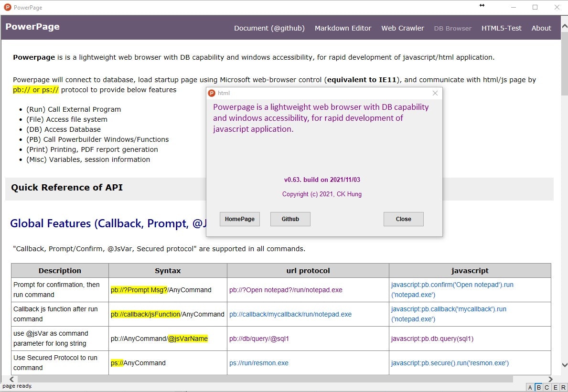This screenshot has height=392, width=568.
Task: Click the vertical scrollbar up arrow
Action: tap(564, 26)
